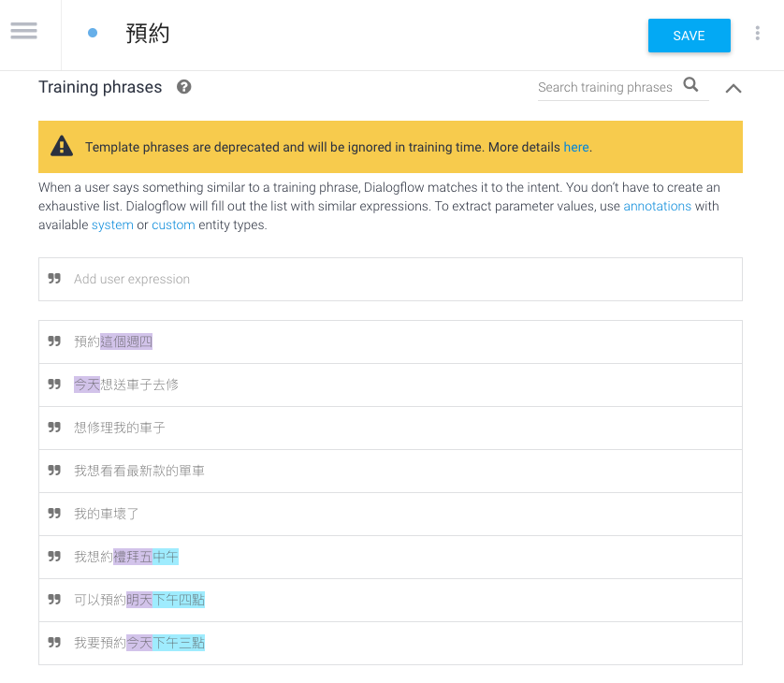
Task: Click the SAVE button
Action: coord(689,36)
